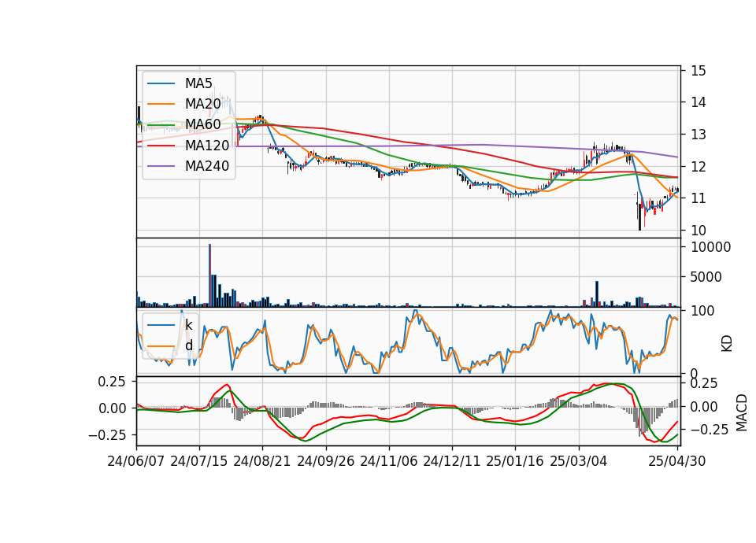
Task: Click the KD axis value 100
Action: 702,311
